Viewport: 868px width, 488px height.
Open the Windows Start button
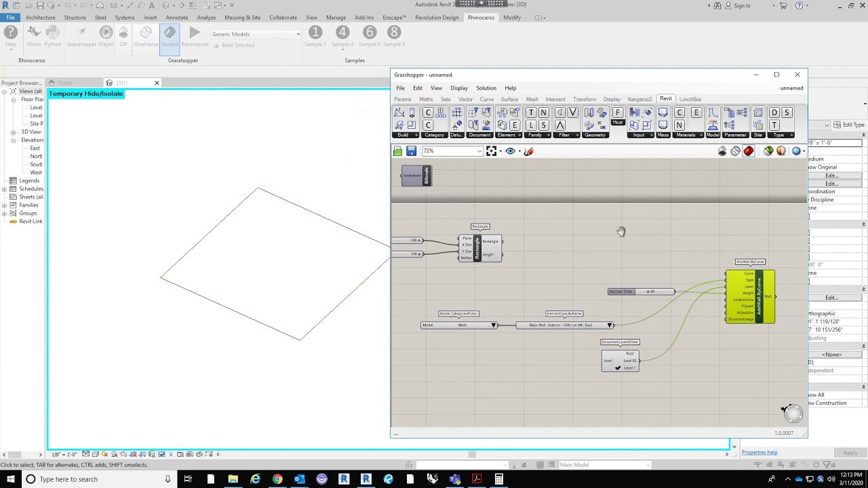(10, 479)
